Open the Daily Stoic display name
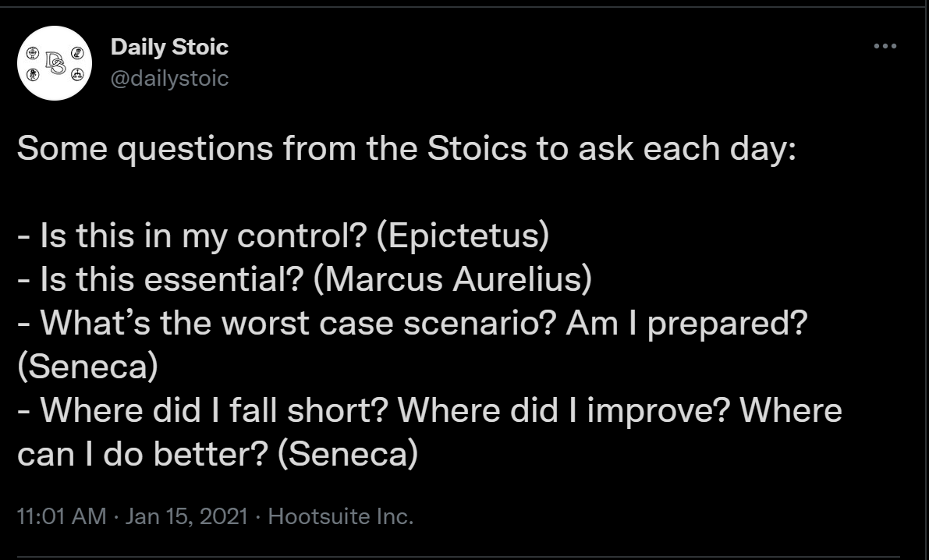 [169, 47]
